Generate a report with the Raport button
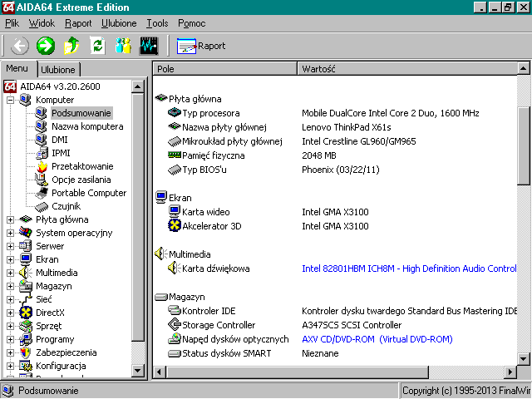The width and height of the screenshot is (532, 399). point(201,46)
